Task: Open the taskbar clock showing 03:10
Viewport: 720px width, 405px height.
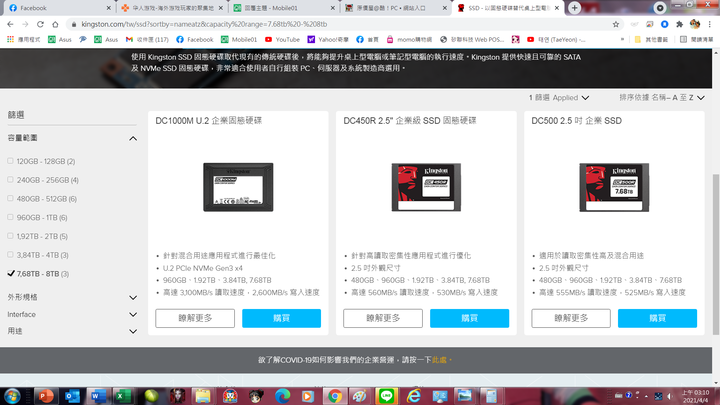Action: pos(695,396)
